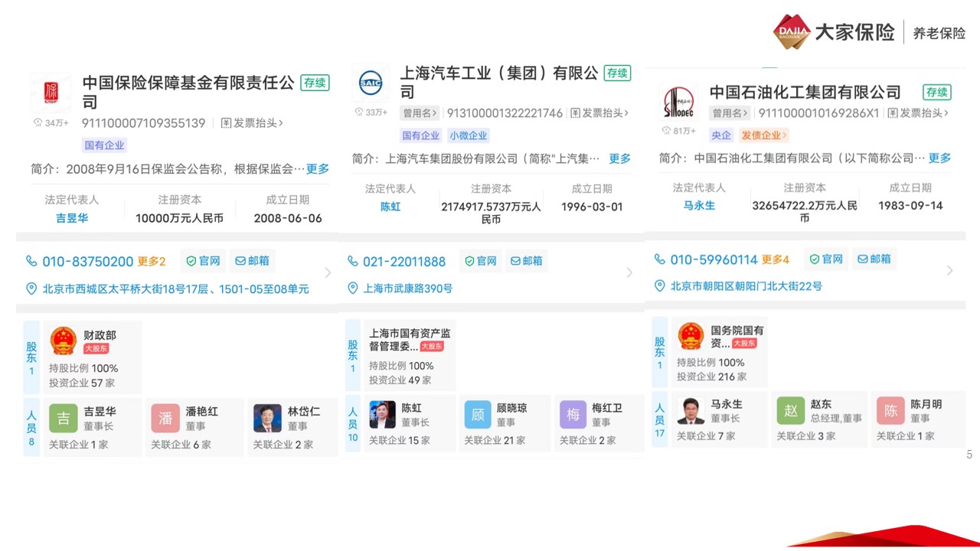This screenshot has height=551, width=980.
Task: Show 更多 intro for 中国石油化工集团
Action: pyautogui.click(x=939, y=158)
